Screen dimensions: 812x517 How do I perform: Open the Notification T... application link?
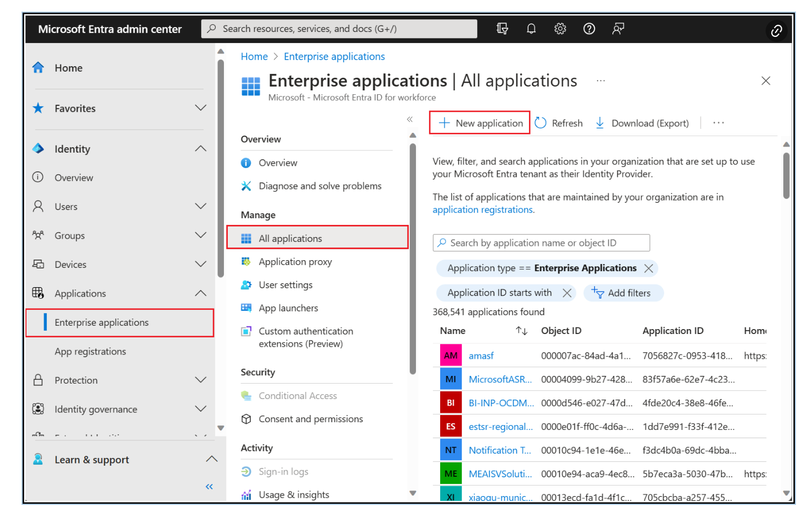[x=500, y=450]
